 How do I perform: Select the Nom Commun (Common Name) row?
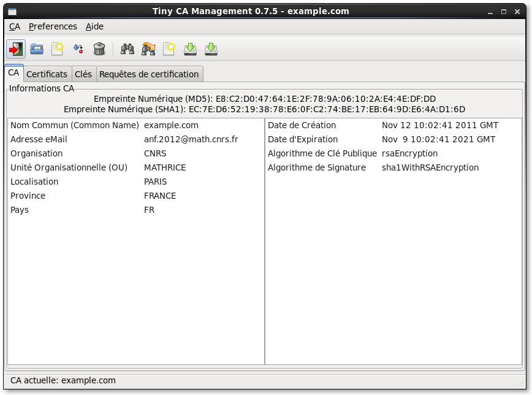tap(75, 125)
